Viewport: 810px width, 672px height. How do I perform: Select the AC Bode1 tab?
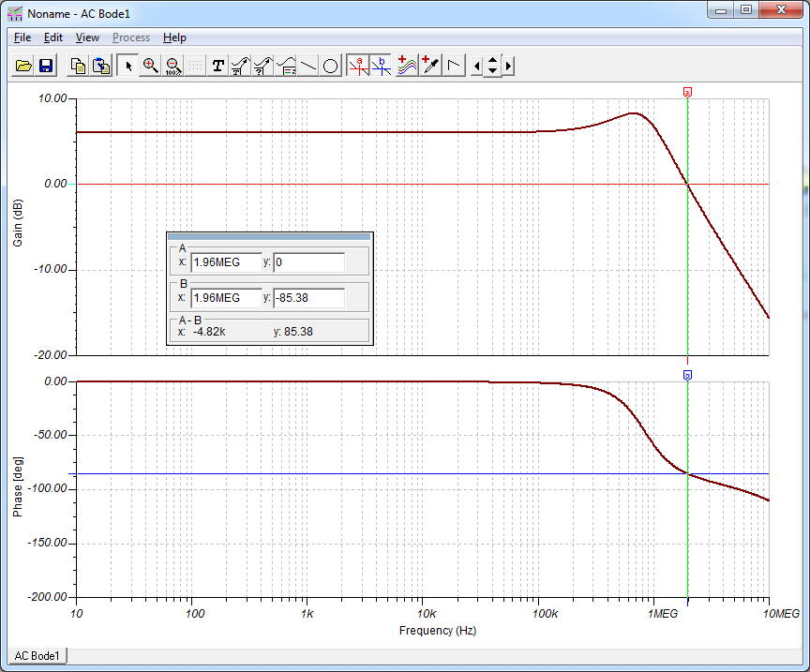[37, 655]
